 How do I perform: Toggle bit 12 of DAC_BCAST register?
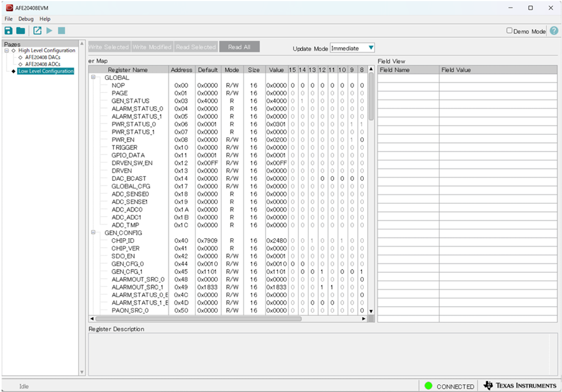(x=322, y=179)
